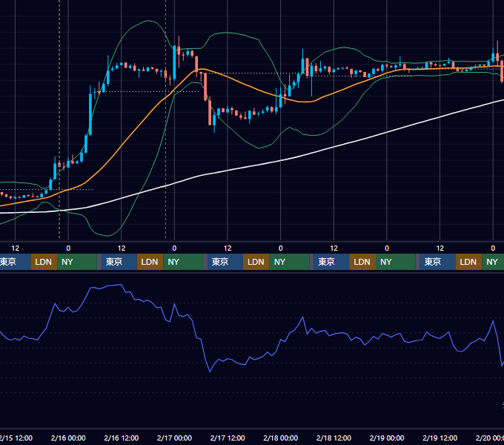Click the 2/15 12:00 date label
Image resolution: width=504 pixels, height=445 pixels.
[x=16, y=438]
